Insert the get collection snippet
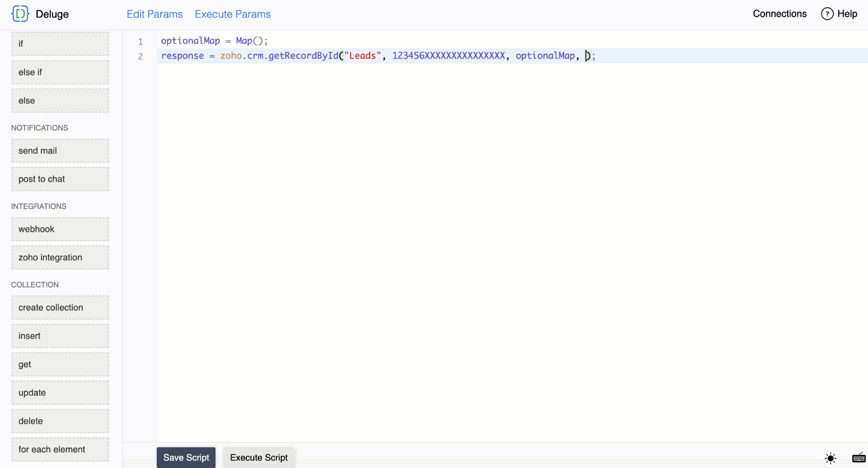 pyautogui.click(x=60, y=364)
